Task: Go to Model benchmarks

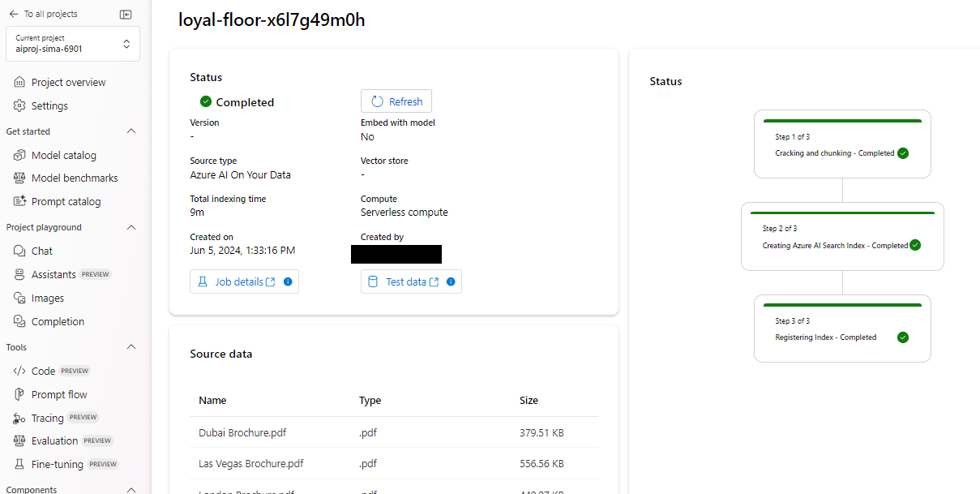Action: point(73,178)
